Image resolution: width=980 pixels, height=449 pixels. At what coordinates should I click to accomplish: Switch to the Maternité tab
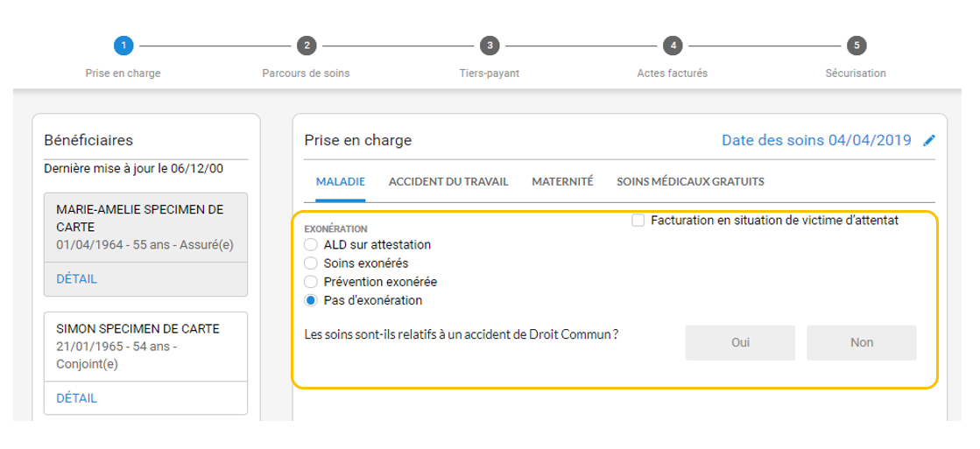[562, 182]
